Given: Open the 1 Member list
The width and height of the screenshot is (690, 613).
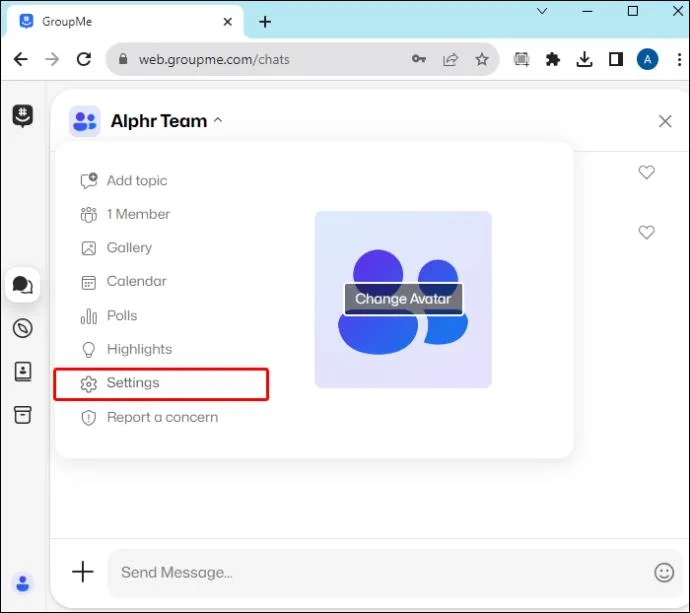Looking at the screenshot, I should pyautogui.click(x=125, y=214).
